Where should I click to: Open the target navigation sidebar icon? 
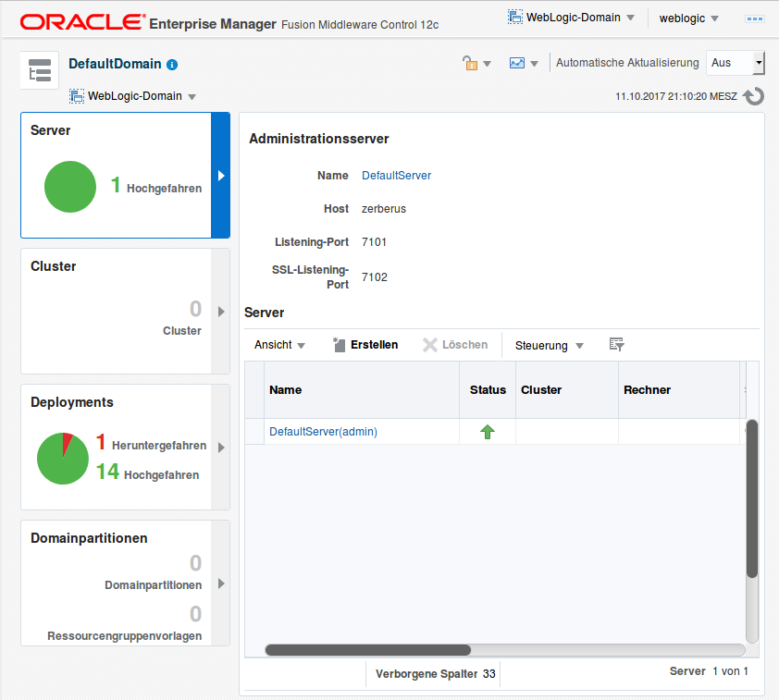click(39, 69)
